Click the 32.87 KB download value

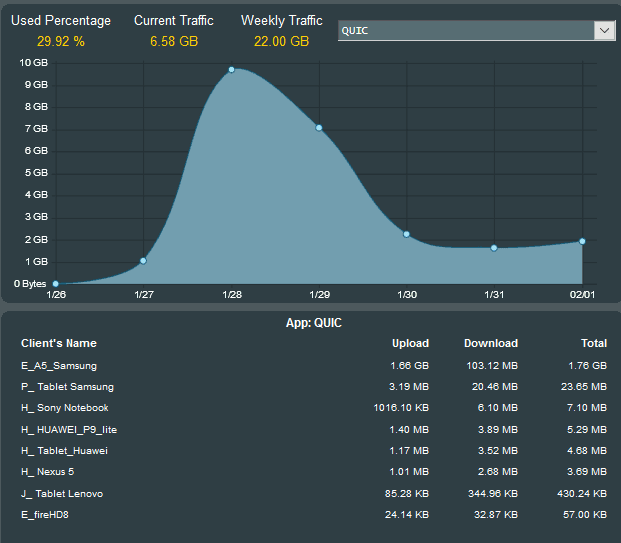[496, 515]
